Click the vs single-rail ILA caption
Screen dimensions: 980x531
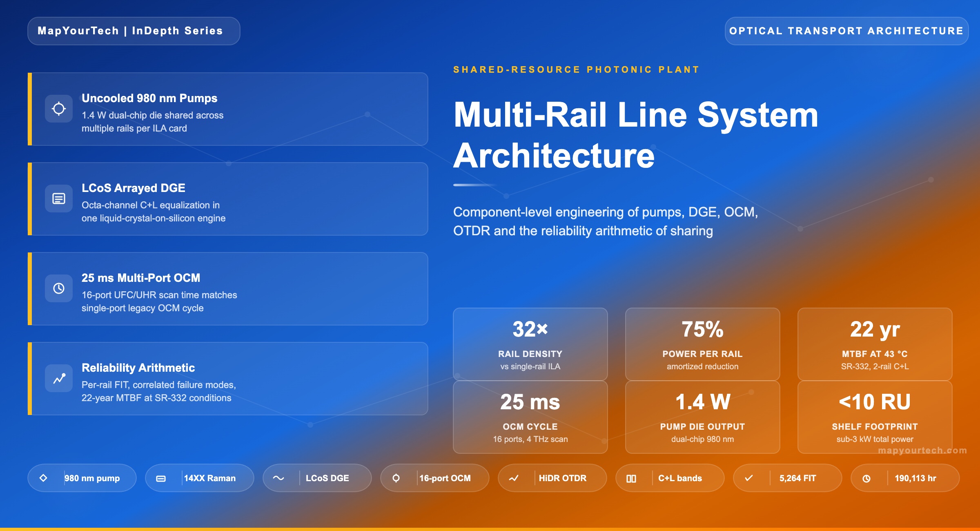pos(530,366)
